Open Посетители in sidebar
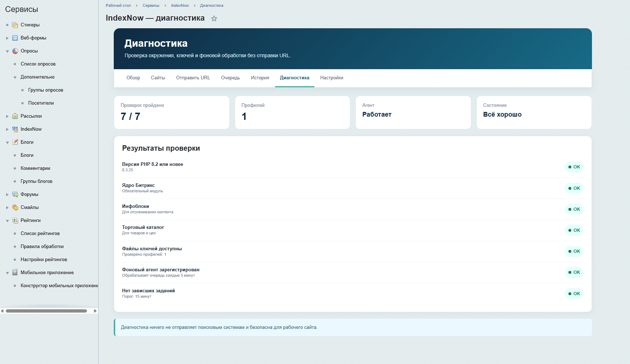The width and height of the screenshot is (630, 364). [41, 103]
